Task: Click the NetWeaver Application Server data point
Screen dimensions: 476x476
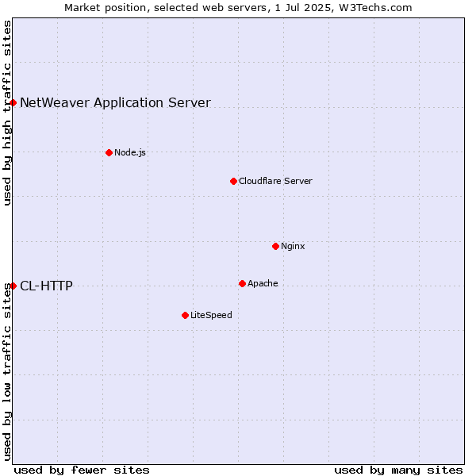Action: (13, 103)
